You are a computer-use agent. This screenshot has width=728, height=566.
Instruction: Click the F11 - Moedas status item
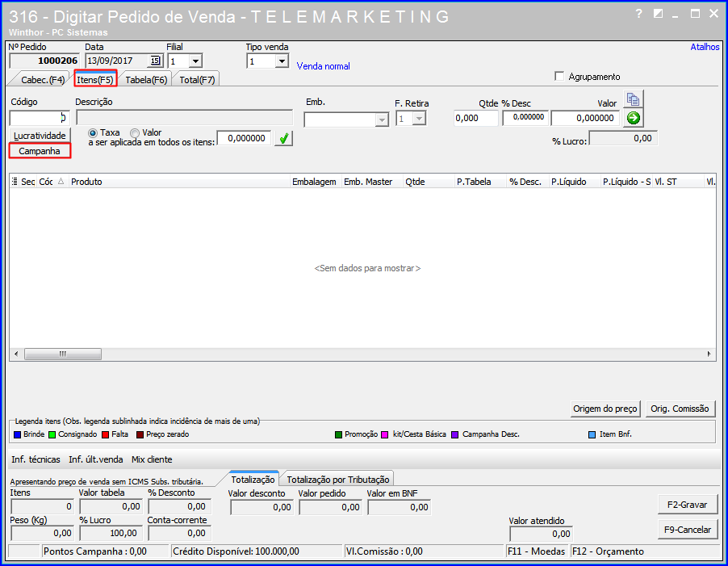[x=536, y=551]
